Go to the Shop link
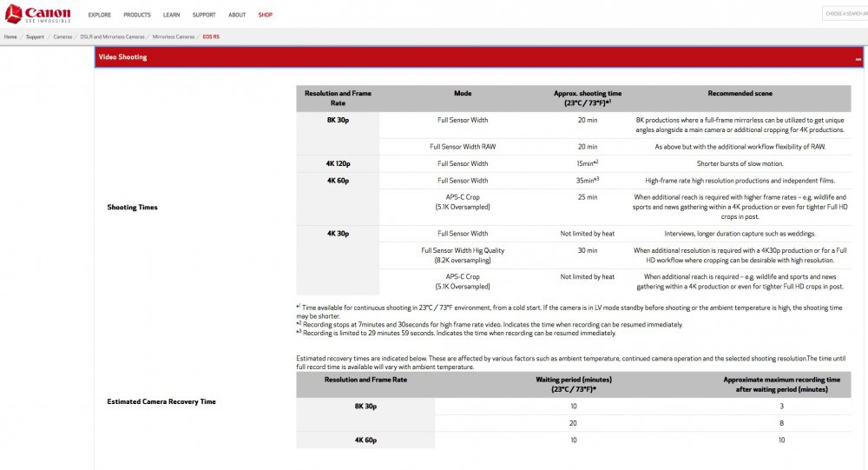868x470 pixels. [265, 15]
